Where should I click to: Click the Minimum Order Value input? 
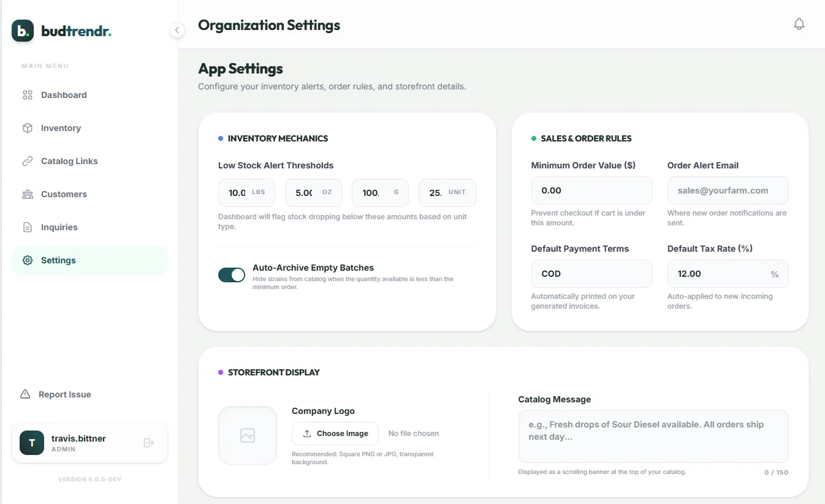pos(592,190)
